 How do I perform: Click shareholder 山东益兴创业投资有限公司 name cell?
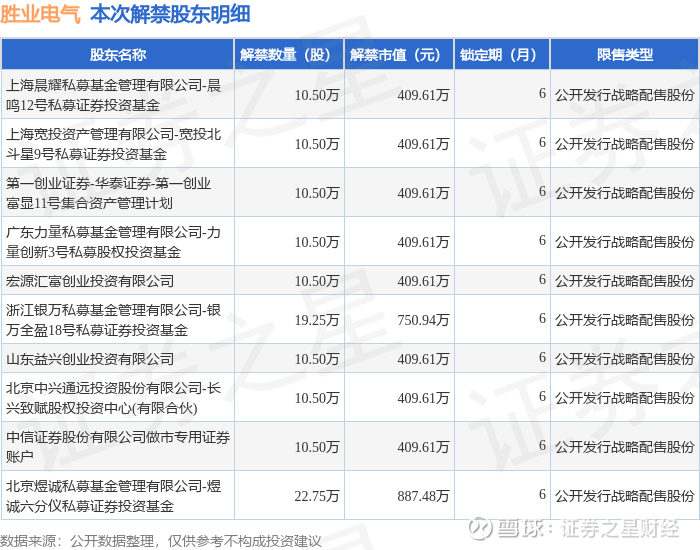[x=118, y=358]
